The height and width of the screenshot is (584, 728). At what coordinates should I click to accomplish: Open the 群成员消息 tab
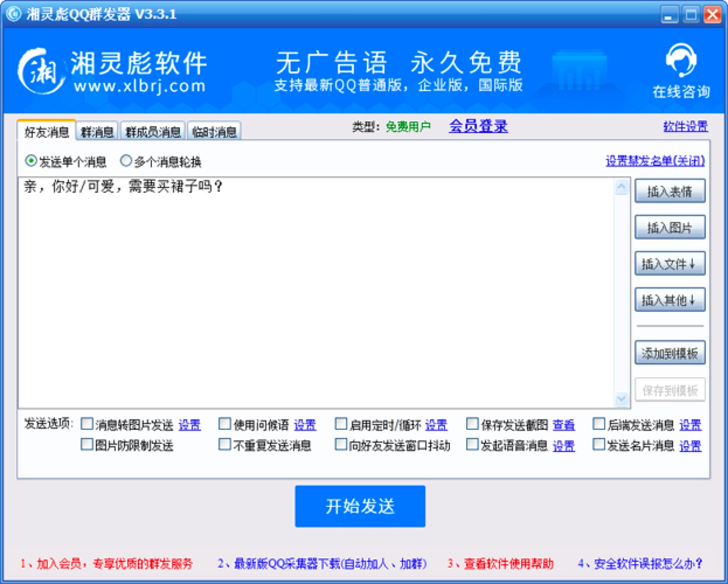[153, 132]
